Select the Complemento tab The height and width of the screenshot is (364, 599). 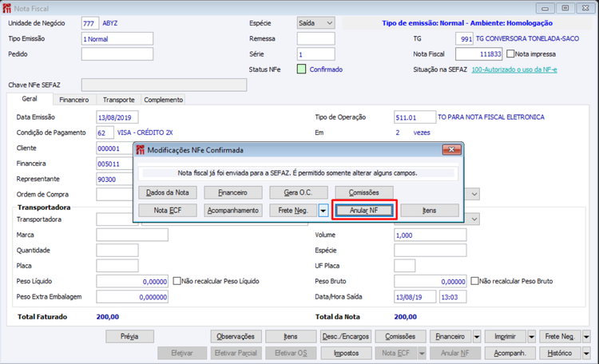click(164, 100)
